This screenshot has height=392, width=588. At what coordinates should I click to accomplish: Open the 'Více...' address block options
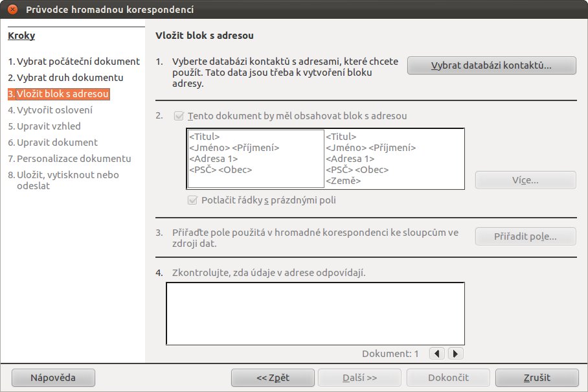(x=525, y=180)
